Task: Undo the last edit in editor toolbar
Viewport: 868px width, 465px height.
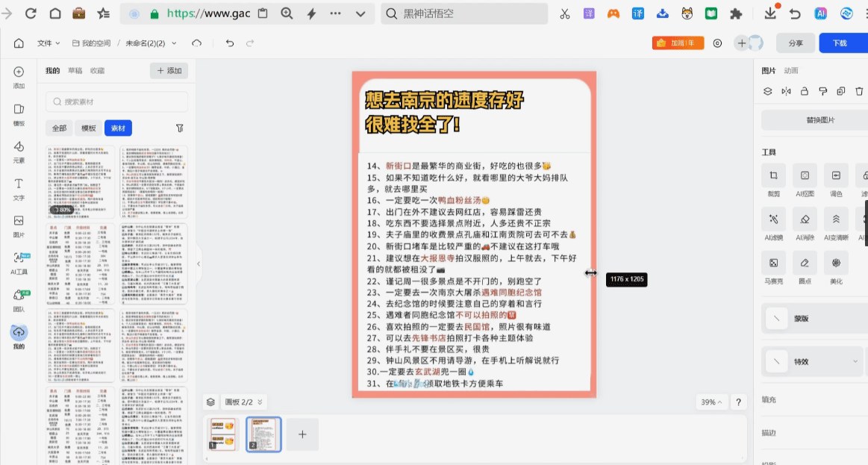Action: (230, 43)
